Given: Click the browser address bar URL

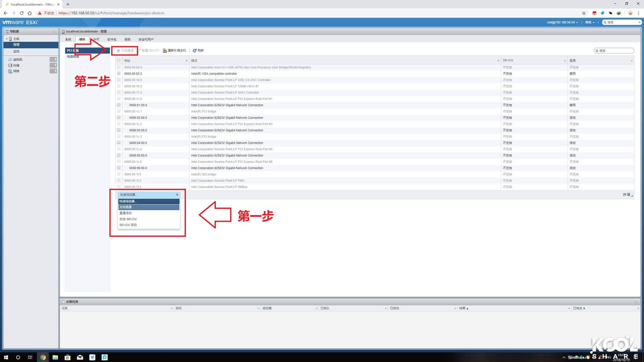Looking at the screenshot, I should [x=112, y=13].
